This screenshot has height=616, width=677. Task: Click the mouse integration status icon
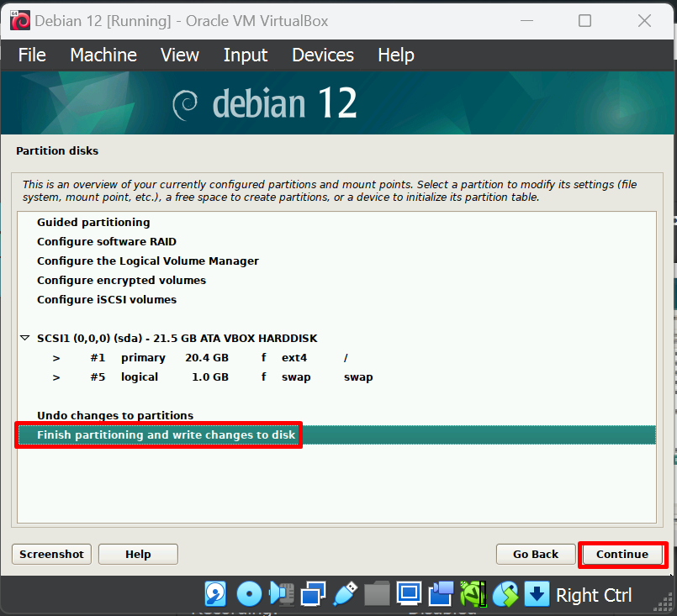pos(505,594)
